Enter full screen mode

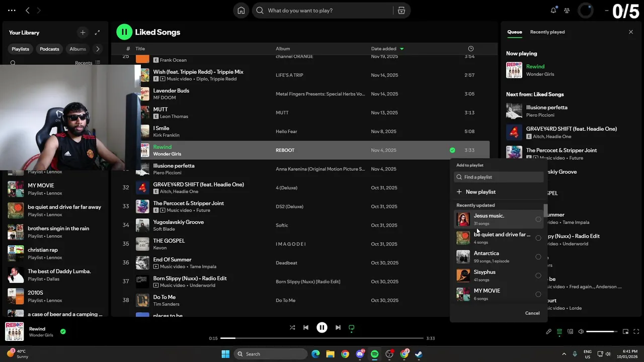point(636,331)
